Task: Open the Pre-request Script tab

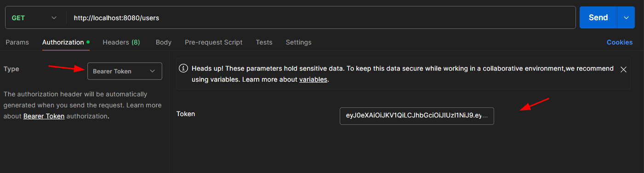Action: click(214, 42)
